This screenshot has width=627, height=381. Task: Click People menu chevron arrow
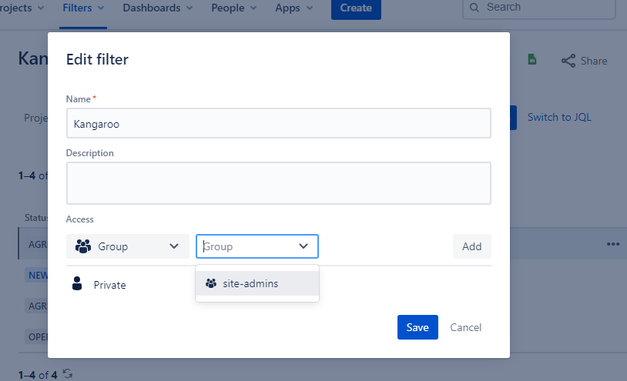coord(253,8)
